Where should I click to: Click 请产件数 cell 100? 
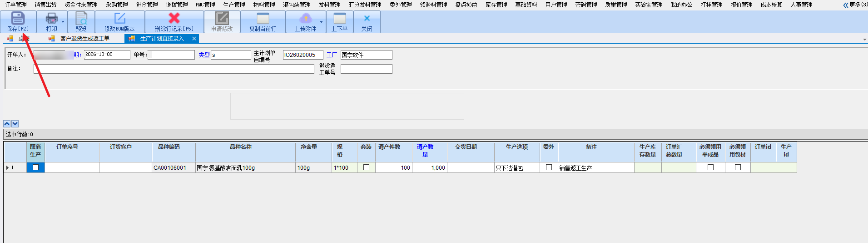[394, 167]
